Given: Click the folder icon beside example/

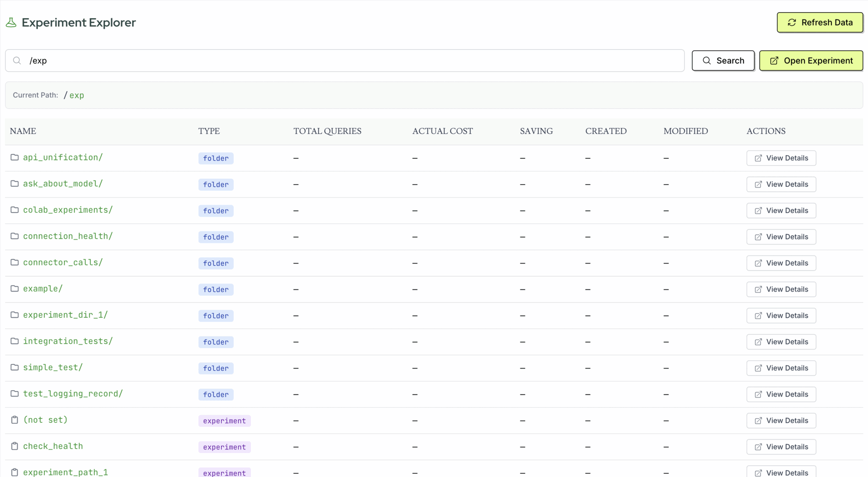Looking at the screenshot, I should click(x=14, y=288).
